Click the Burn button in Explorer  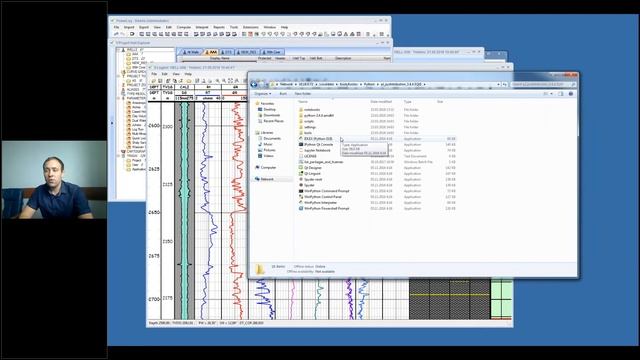[283, 93]
